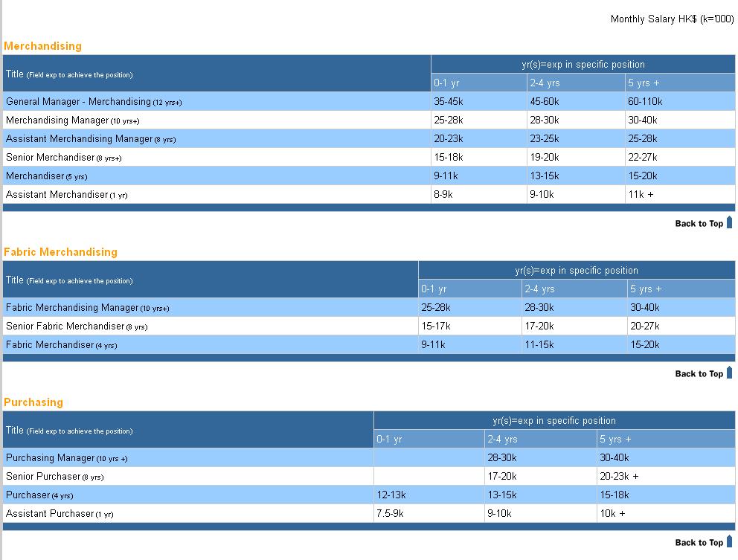Click the '35-45k' salary cell

click(449, 102)
